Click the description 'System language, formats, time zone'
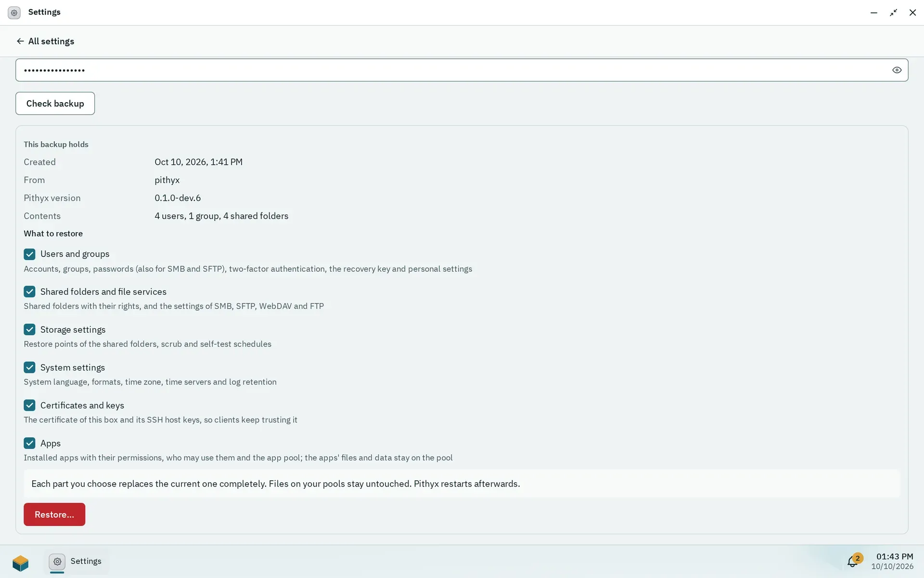Screen dimensions: 924x578 [150, 382]
